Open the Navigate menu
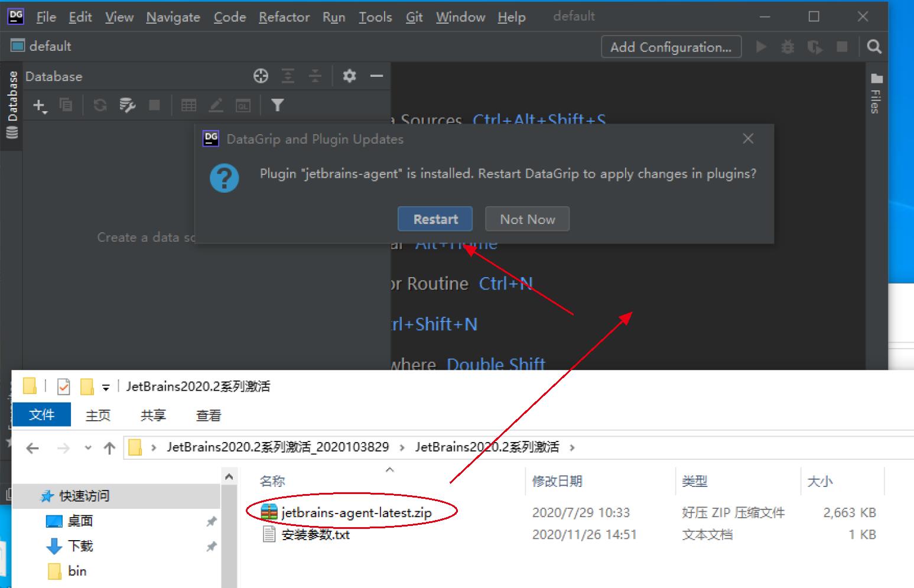This screenshot has height=588, width=914. tap(173, 17)
